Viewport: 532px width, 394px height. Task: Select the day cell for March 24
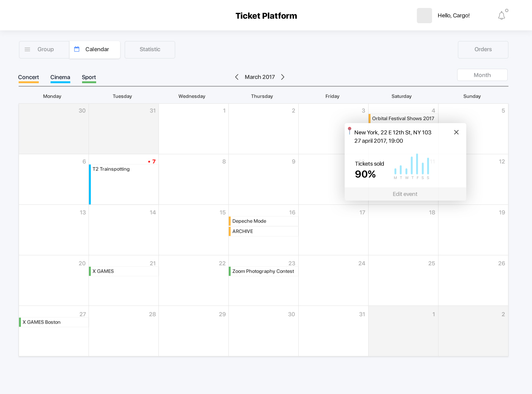pyautogui.click(x=333, y=280)
